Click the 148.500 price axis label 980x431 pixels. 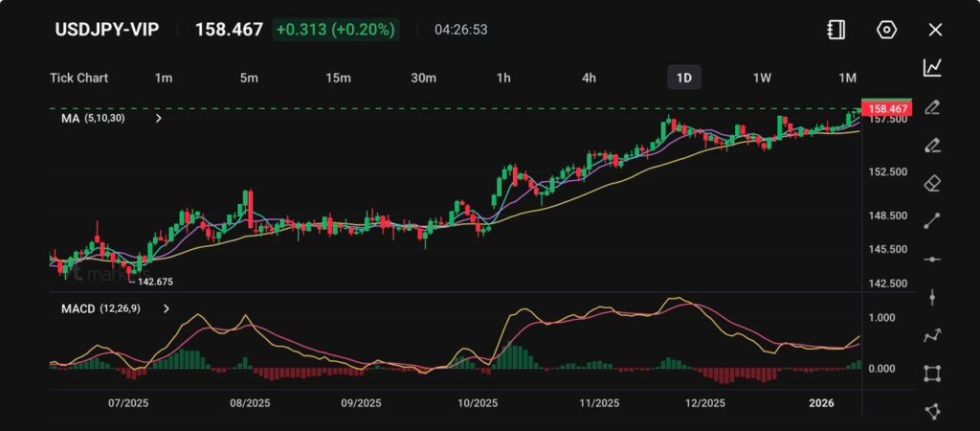890,215
